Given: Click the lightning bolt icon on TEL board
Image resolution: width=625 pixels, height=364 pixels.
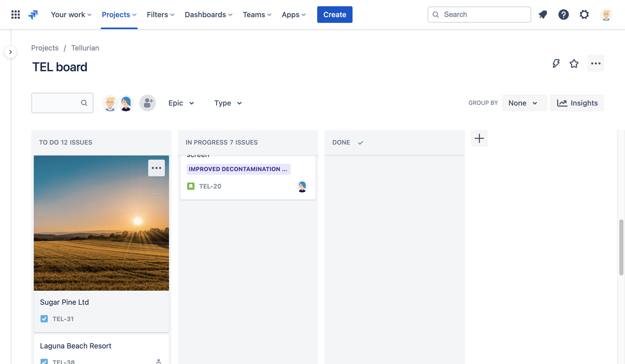Looking at the screenshot, I should pyautogui.click(x=556, y=63).
